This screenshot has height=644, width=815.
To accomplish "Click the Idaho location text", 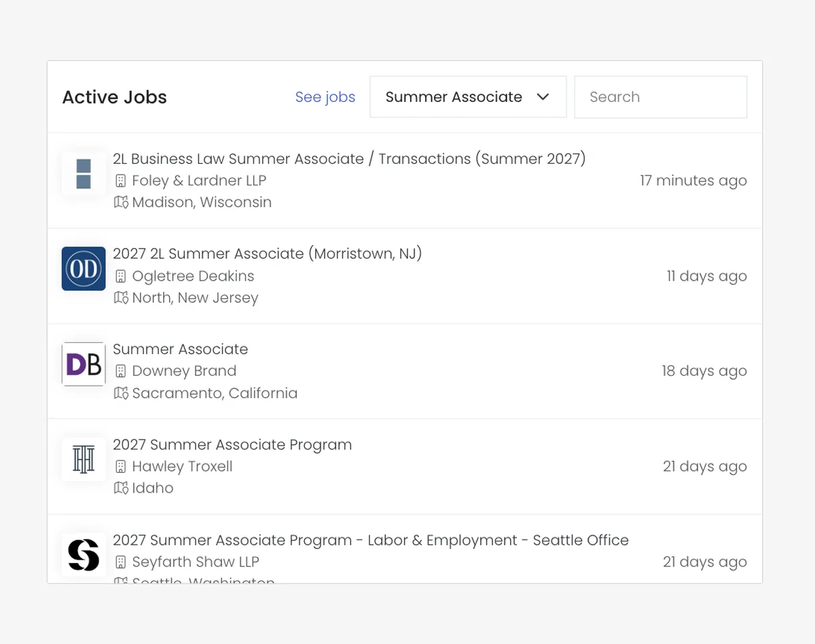I will (153, 488).
